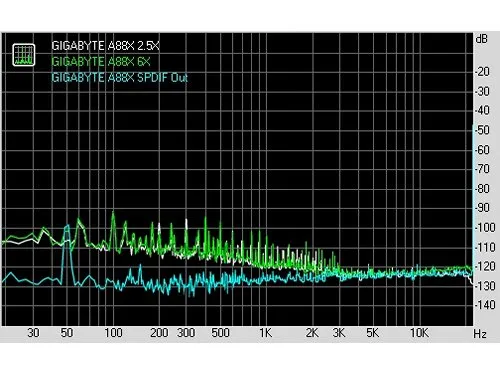Click the "-100" dB axis value
Screen dimensions: 500x375
click(485, 228)
